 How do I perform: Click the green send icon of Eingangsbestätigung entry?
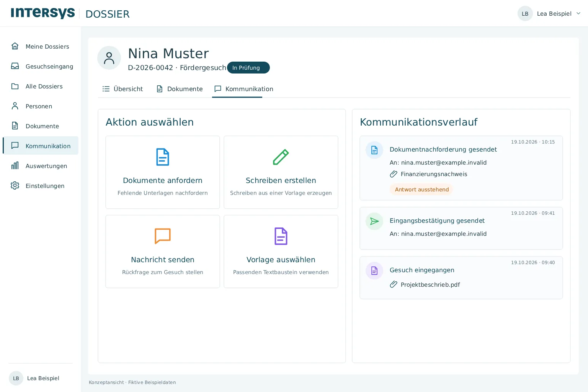point(374,221)
